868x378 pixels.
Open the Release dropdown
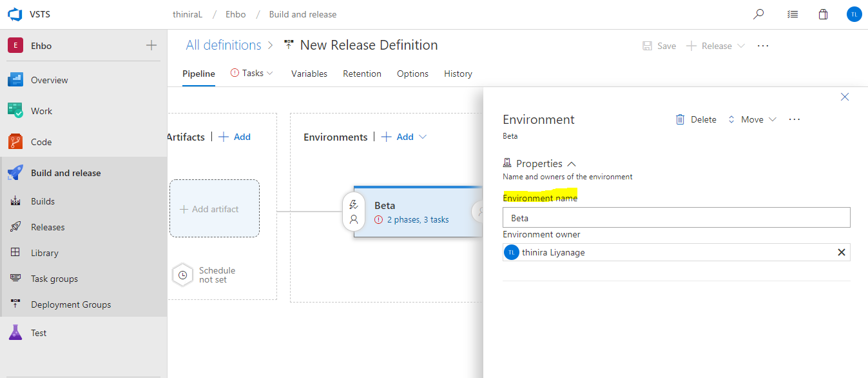[x=716, y=46]
